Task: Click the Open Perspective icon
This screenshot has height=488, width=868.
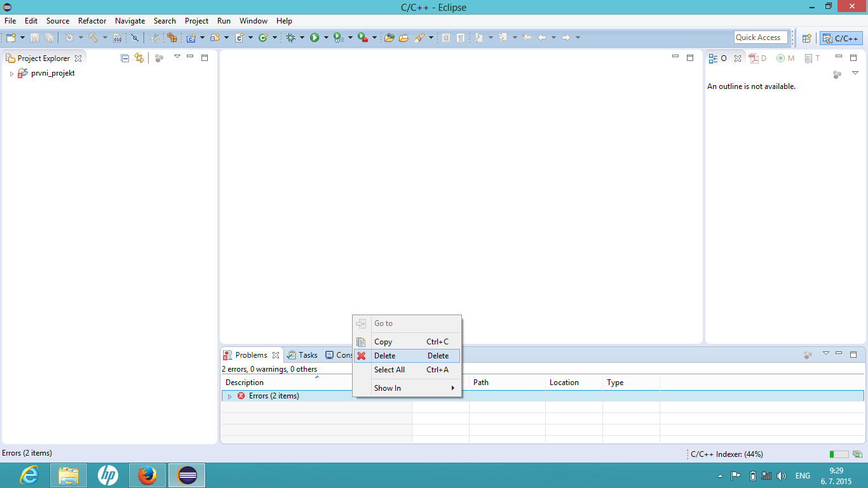Action: (x=806, y=38)
